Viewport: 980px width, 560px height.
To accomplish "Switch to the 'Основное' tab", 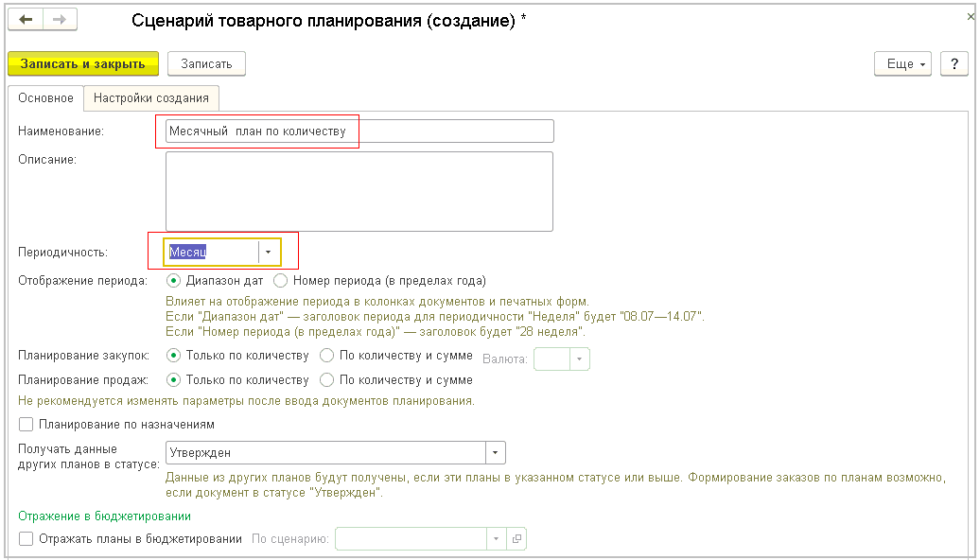I will 45,98.
